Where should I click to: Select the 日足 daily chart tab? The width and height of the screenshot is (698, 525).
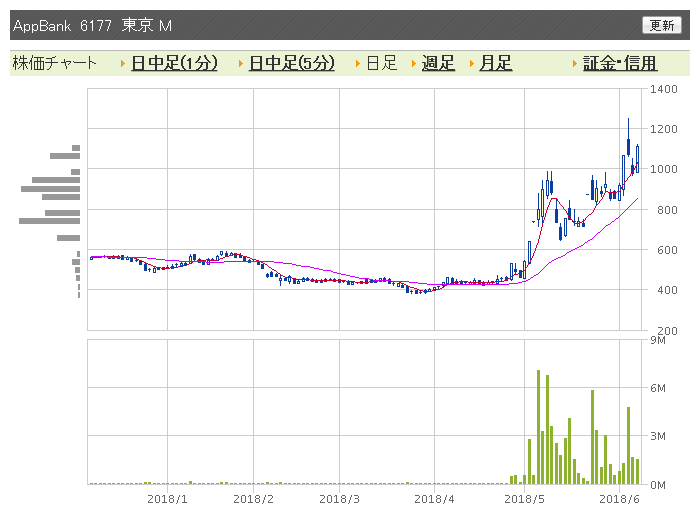[x=381, y=63]
